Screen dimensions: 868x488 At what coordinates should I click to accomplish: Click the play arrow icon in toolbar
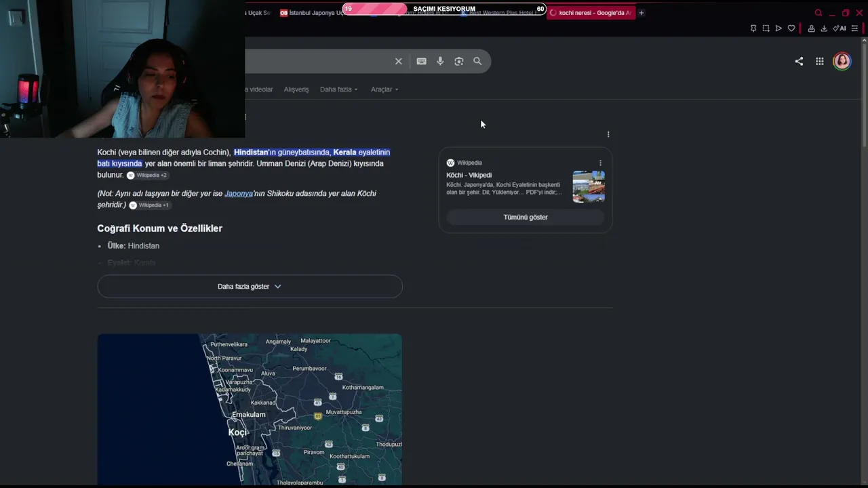tap(778, 28)
